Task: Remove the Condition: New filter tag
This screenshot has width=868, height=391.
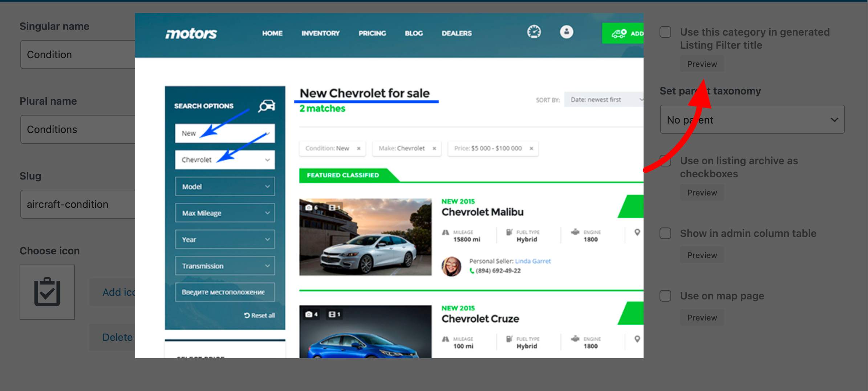Action: (x=359, y=148)
